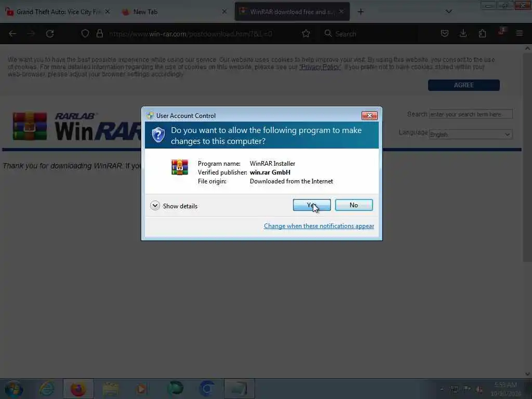Open the Downloads panel icon

[463, 33]
